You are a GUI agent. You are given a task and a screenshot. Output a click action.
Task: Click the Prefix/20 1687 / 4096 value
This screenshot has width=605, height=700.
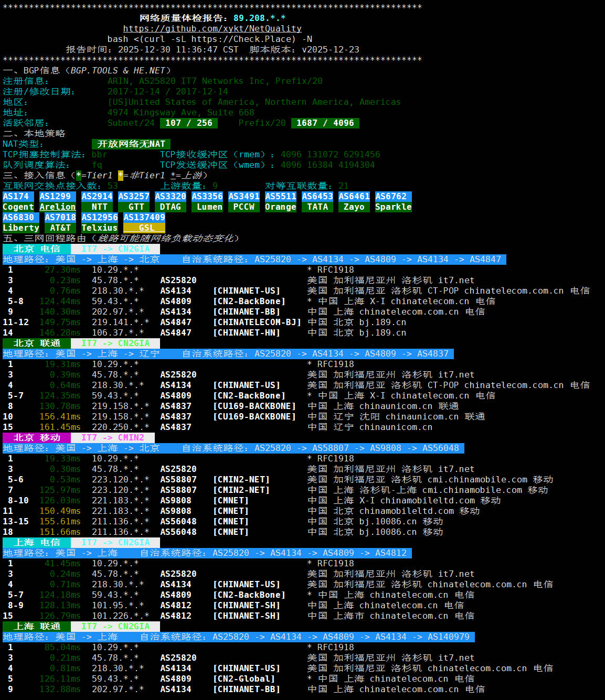[325, 123]
